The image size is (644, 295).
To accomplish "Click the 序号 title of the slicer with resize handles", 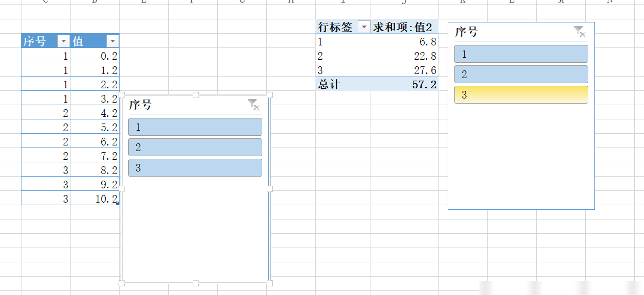I will tap(140, 105).
